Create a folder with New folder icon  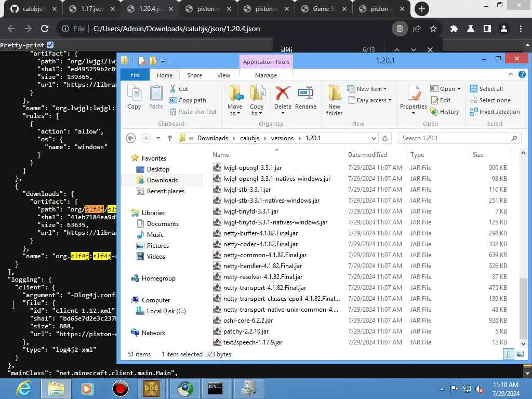coord(334,100)
